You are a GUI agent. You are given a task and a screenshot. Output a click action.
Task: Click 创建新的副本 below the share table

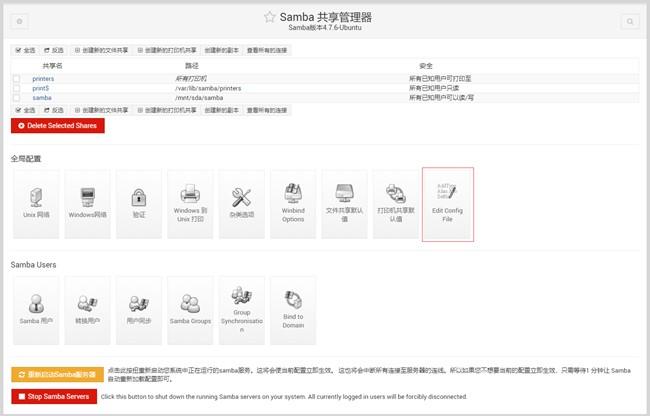click(x=222, y=110)
